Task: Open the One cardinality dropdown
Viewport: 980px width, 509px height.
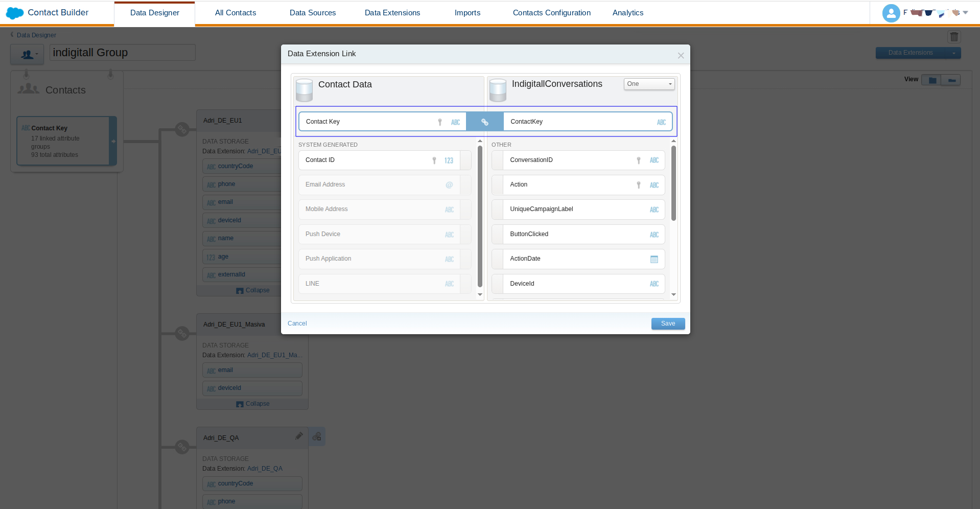Action: pyautogui.click(x=649, y=84)
